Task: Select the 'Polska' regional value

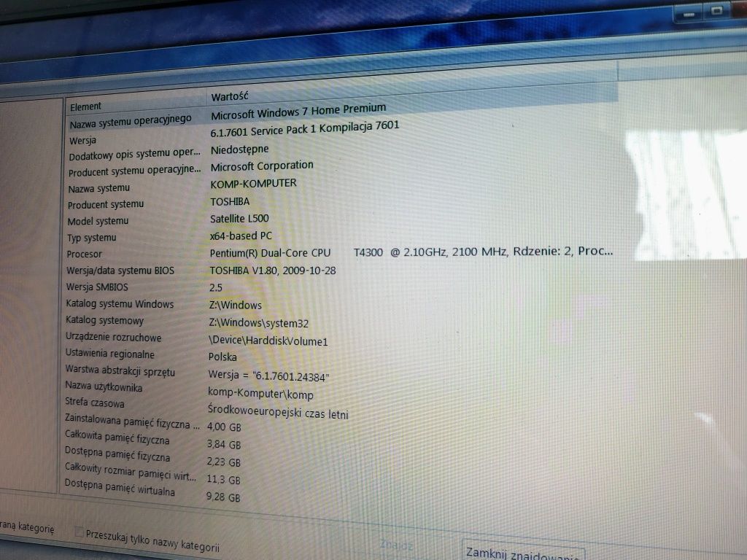Action: (x=222, y=357)
